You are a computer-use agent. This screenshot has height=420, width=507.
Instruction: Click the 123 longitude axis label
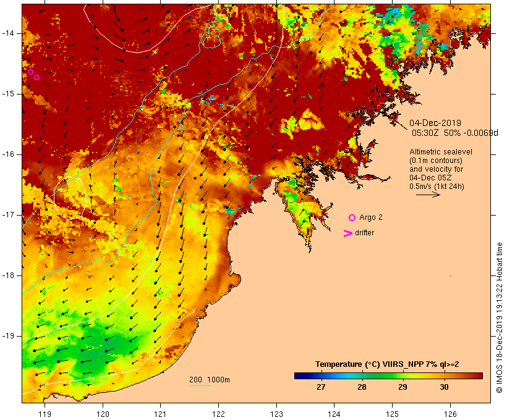click(276, 414)
